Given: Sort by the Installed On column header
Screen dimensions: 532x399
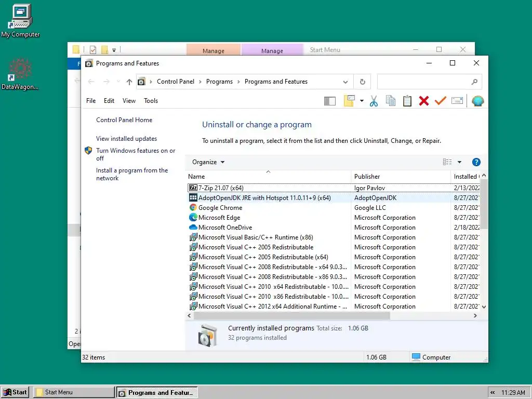Looking at the screenshot, I should click(x=465, y=177).
